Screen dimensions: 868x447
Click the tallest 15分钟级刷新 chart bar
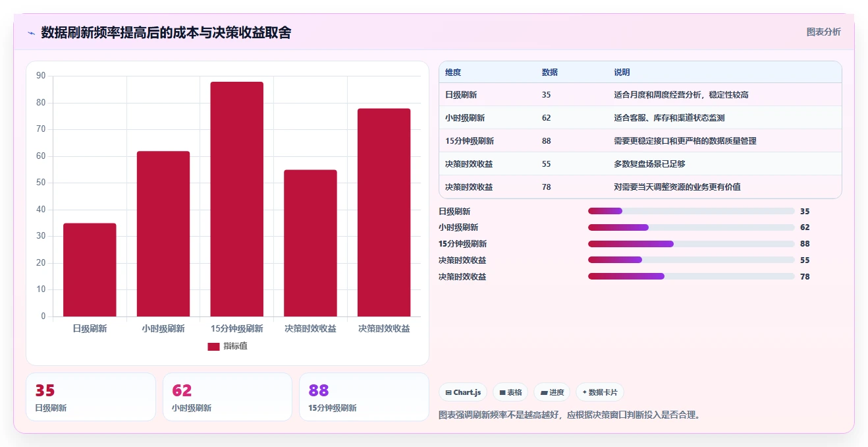pos(237,199)
